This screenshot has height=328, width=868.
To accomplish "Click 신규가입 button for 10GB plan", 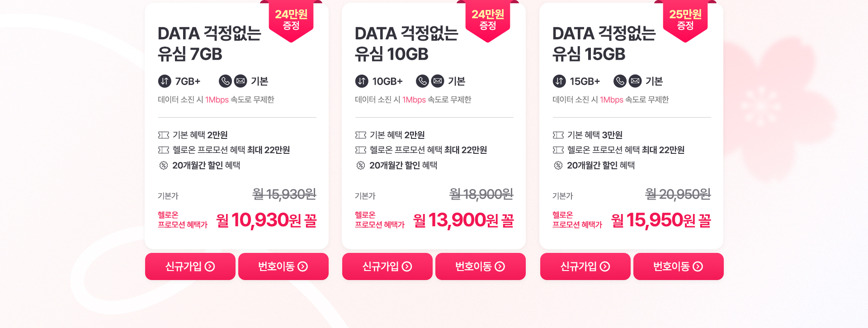I will [387, 266].
